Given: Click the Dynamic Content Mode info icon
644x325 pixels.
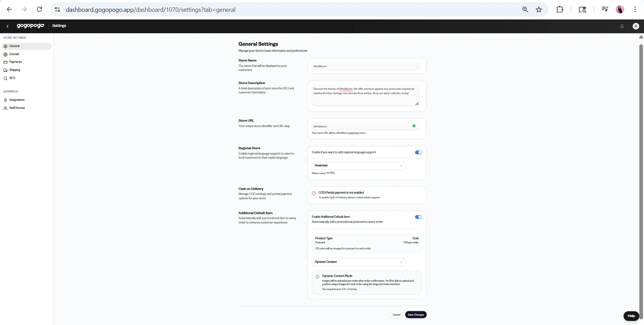Looking at the screenshot, I should click(317, 277).
